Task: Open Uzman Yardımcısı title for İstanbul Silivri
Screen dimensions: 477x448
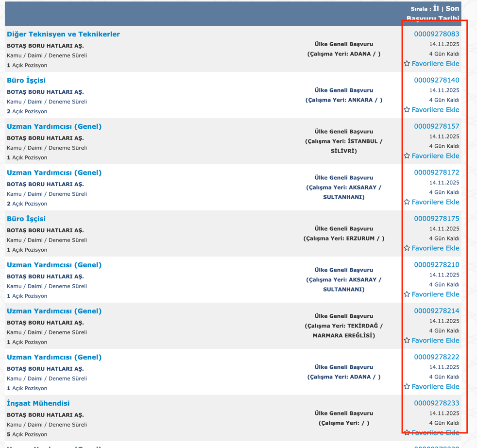Action: pos(54,126)
